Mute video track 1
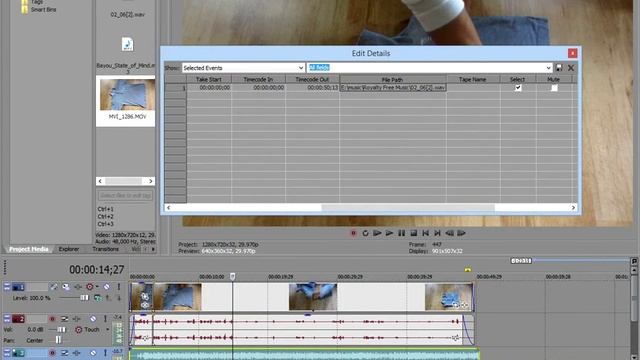This screenshot has width=640, height=360. (107, 287)
